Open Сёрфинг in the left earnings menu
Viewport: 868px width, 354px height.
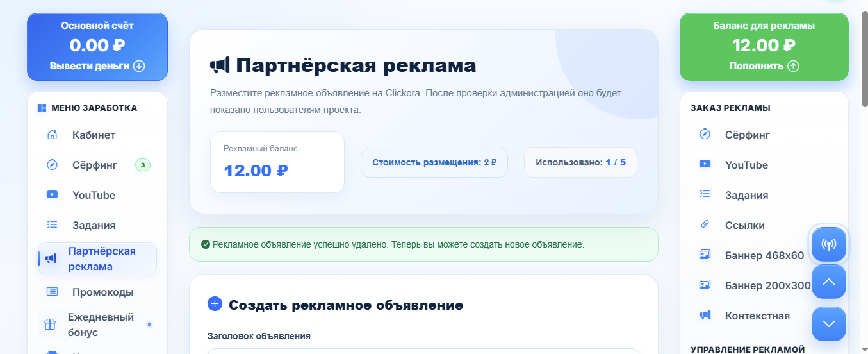(97, 165)
